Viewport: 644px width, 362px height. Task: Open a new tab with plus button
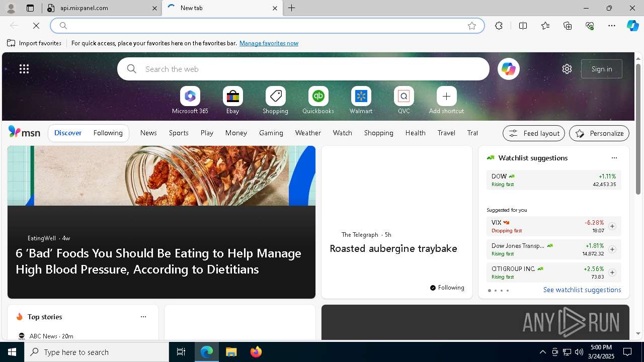[291, 8]
